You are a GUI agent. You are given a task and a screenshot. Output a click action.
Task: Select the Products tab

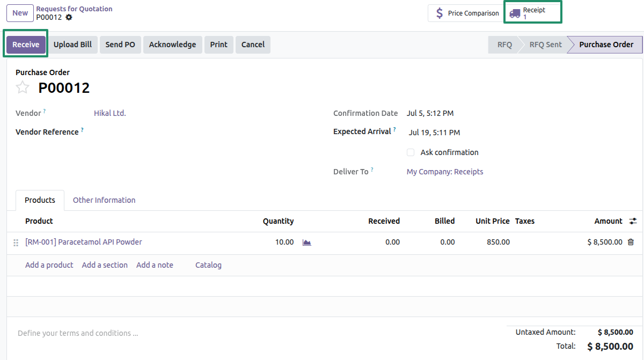point(40,200)
